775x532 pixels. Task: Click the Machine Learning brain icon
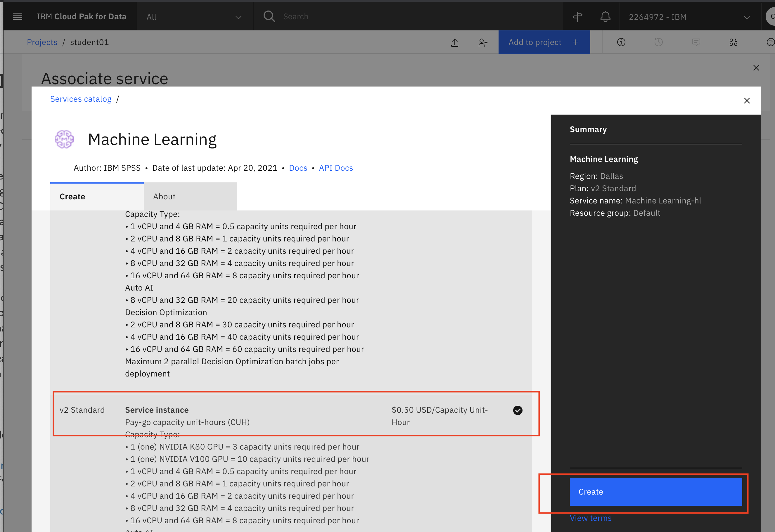[64, 139]
